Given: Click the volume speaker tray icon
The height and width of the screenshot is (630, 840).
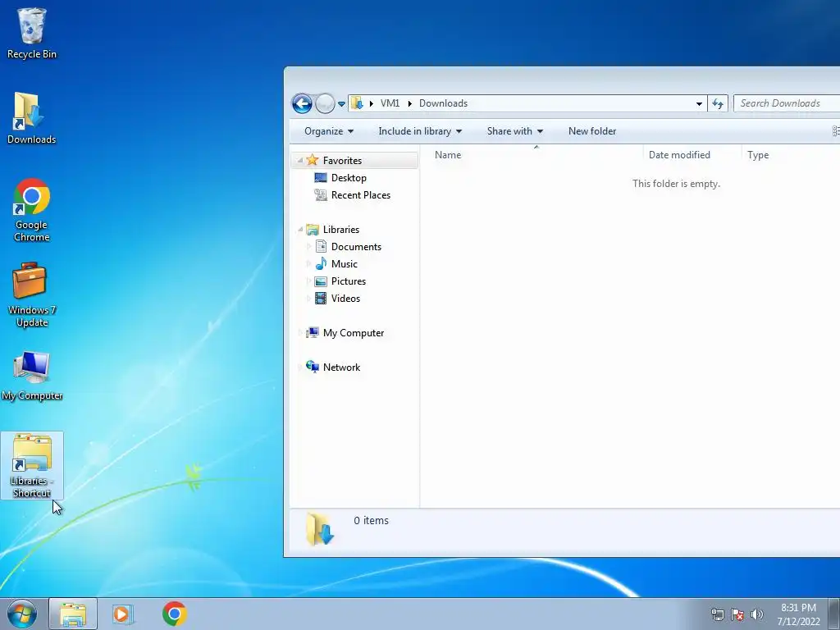Looking at the screenshot, I should [x=757, y=614].
